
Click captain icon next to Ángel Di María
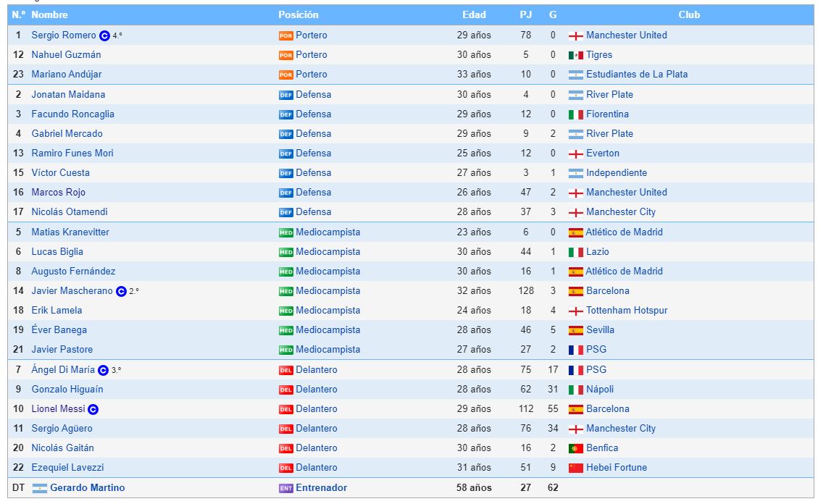click(104, 370)
